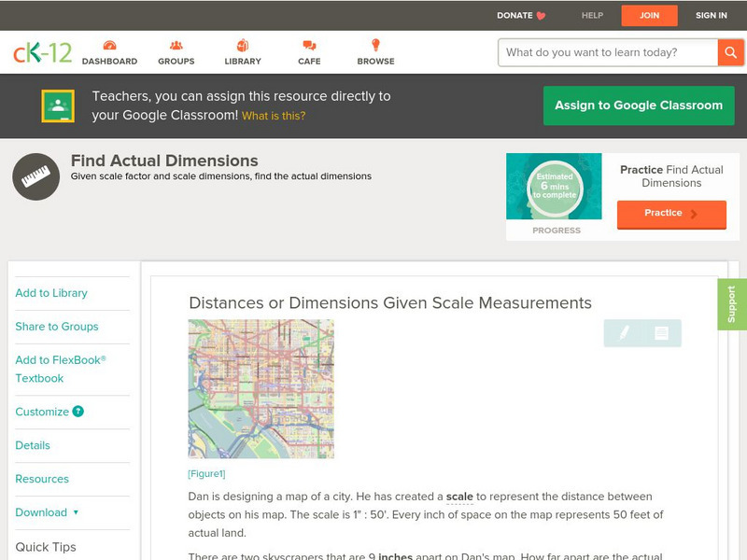Open the Browse lightbulb icon

point(375,47)
